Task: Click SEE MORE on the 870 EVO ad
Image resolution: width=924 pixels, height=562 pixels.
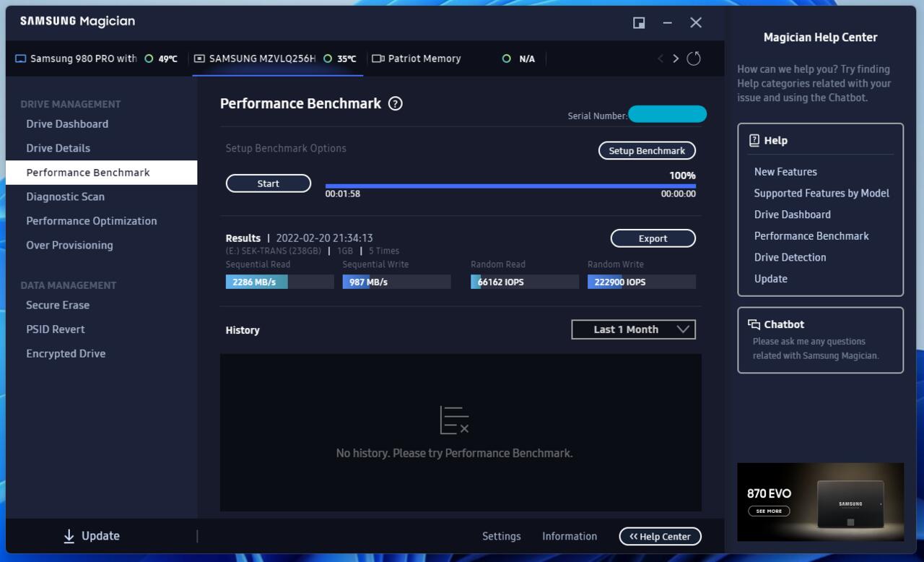Action: click(x=769, y=511)
